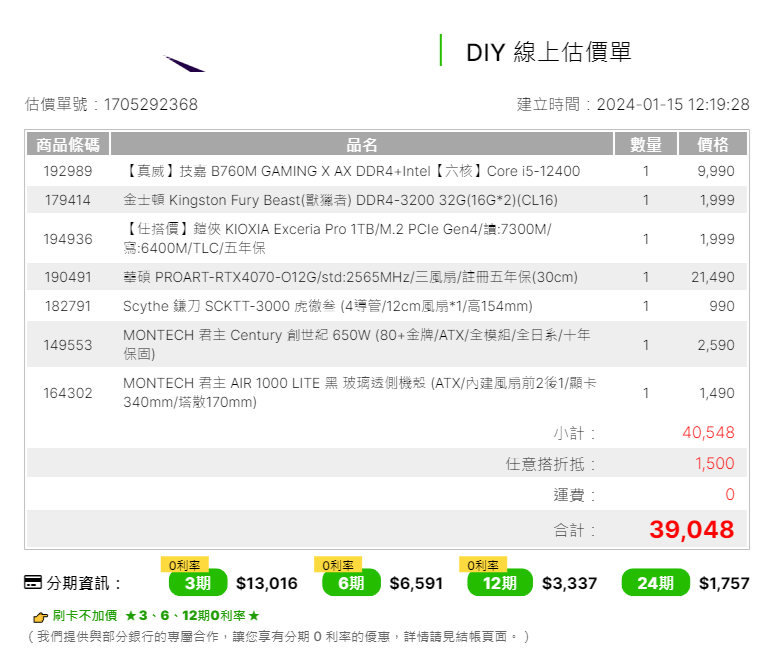This screenshot has height=668, width=774.
Task: Click product code 164302
Action: [68, 393]
